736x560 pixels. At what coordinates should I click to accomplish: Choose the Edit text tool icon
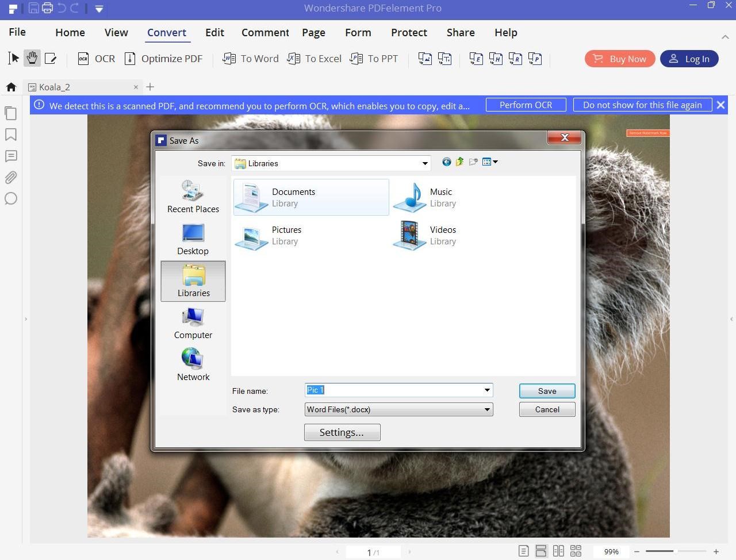(x=51, y=58)
